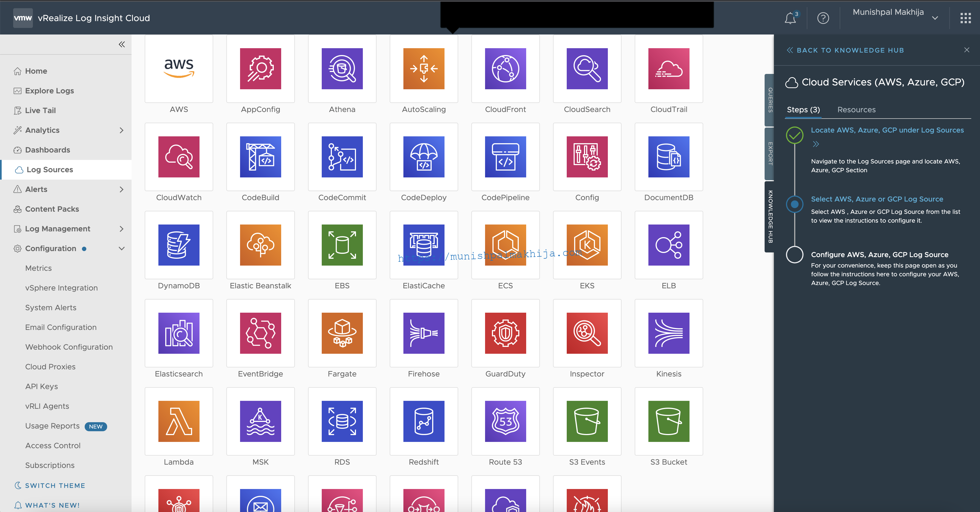
Task: Open the RDS service icon
Action: point(342,422)
